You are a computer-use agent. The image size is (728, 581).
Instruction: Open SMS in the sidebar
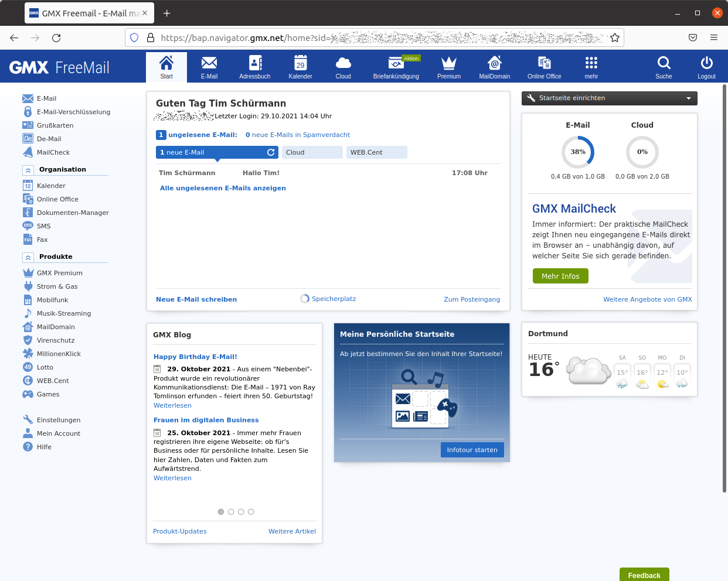coord(37,226)
